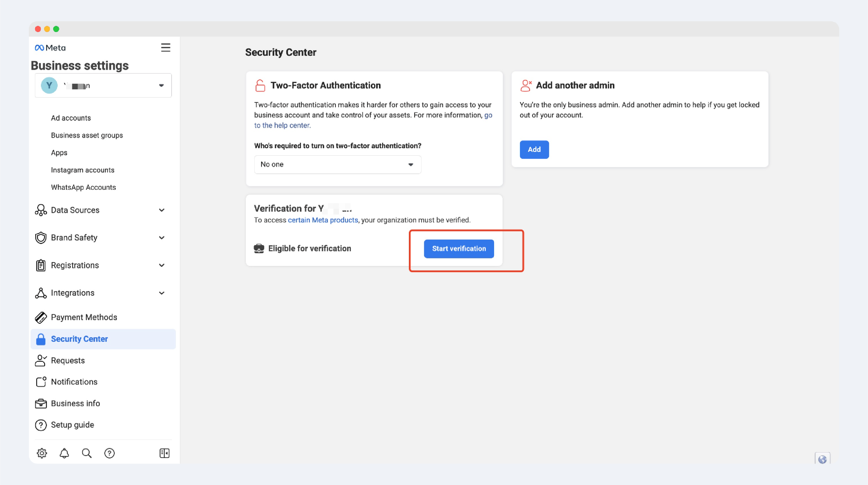This screenshot has width=868, height=485.
Task: Open the 'No one' two-factor dropdown
Action: pos(337,165)
